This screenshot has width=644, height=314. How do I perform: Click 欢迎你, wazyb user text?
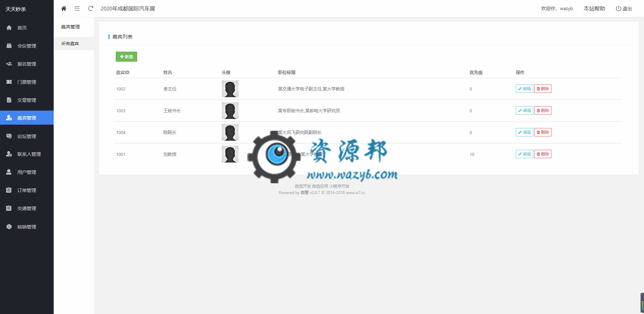[557, 9]
